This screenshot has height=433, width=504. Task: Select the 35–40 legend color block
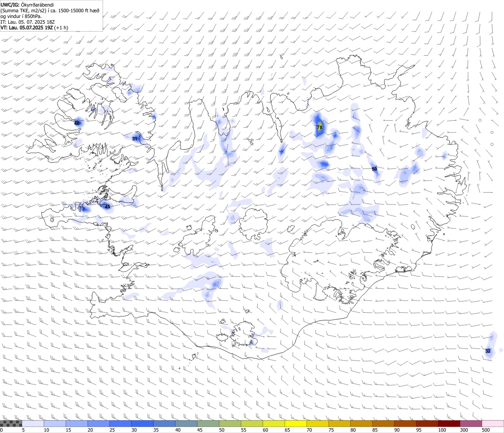(x=164, y=423)
